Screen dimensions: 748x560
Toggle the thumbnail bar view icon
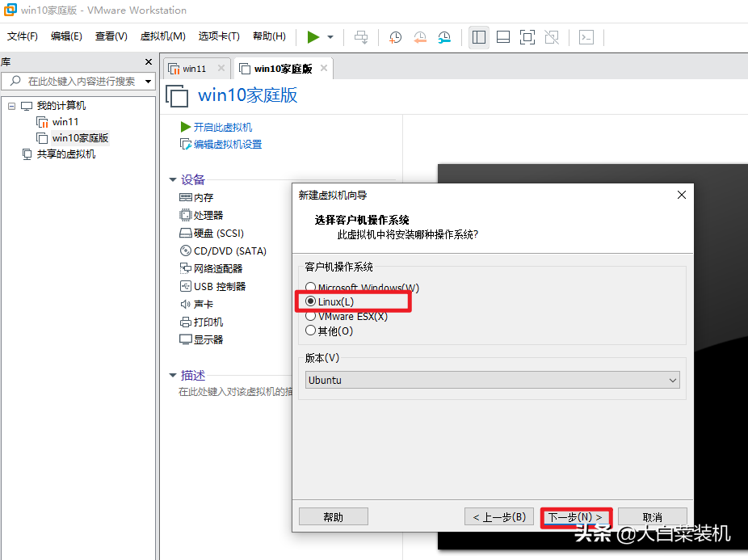tap(503, 36)
